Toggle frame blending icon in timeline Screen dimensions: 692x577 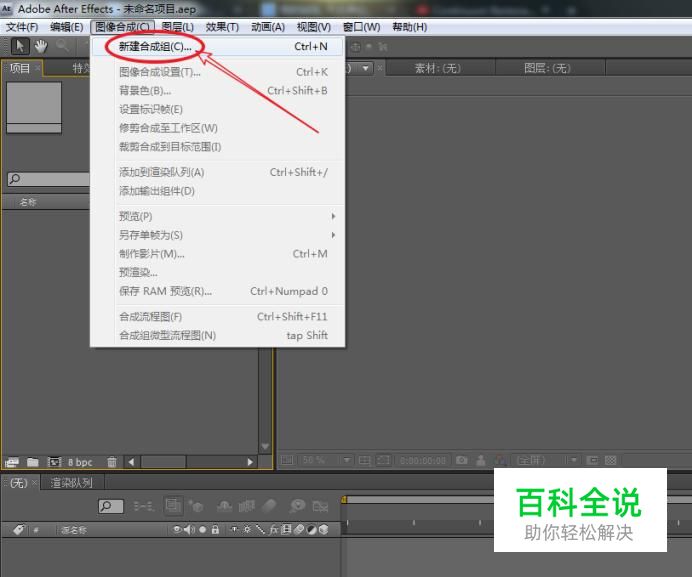[x=247, y=506]
